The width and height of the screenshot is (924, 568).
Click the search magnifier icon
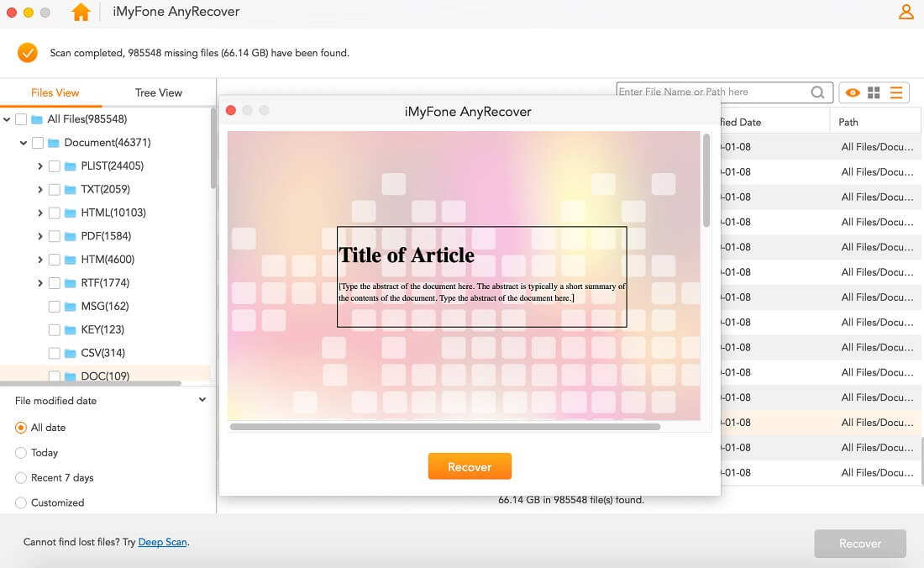817,92
